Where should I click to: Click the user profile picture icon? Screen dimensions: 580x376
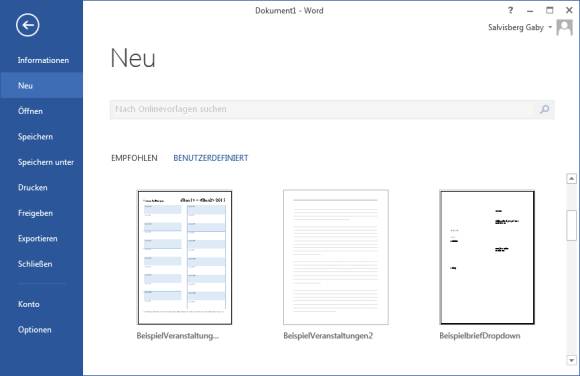click(564, 28)
